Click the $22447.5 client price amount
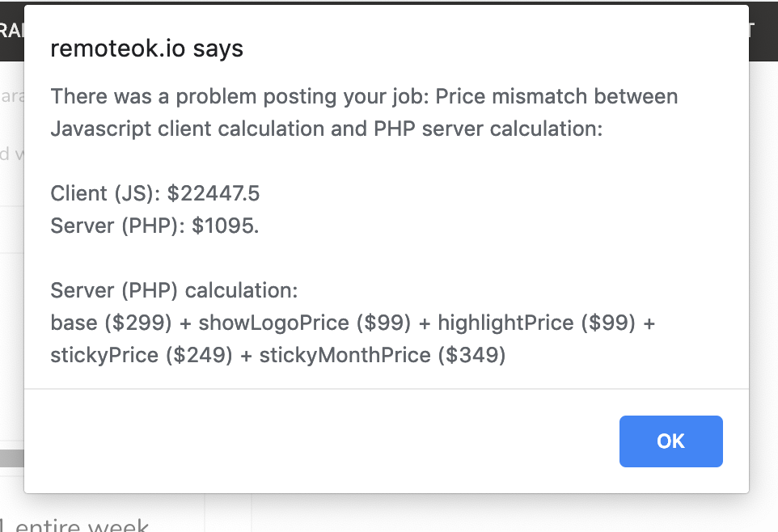778x532 pixels. point(214,193)
